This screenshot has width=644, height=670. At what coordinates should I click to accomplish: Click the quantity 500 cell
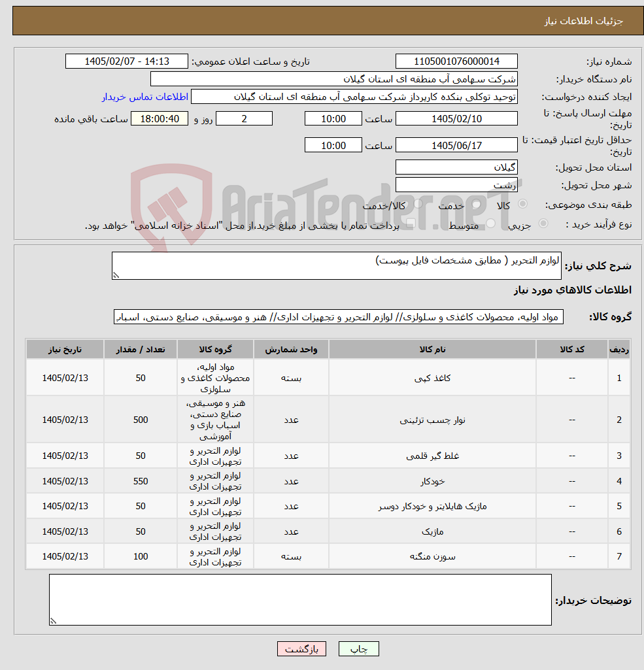141,420
